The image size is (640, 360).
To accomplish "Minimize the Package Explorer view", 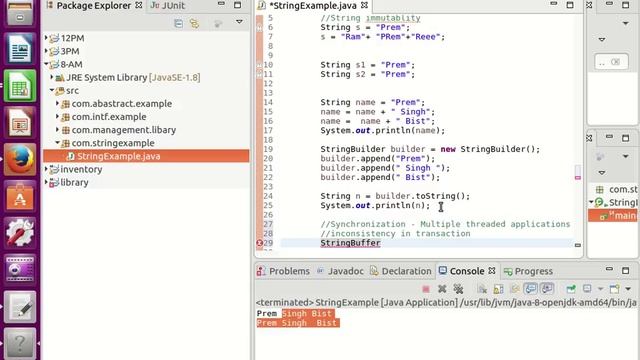I will (221, 4).
